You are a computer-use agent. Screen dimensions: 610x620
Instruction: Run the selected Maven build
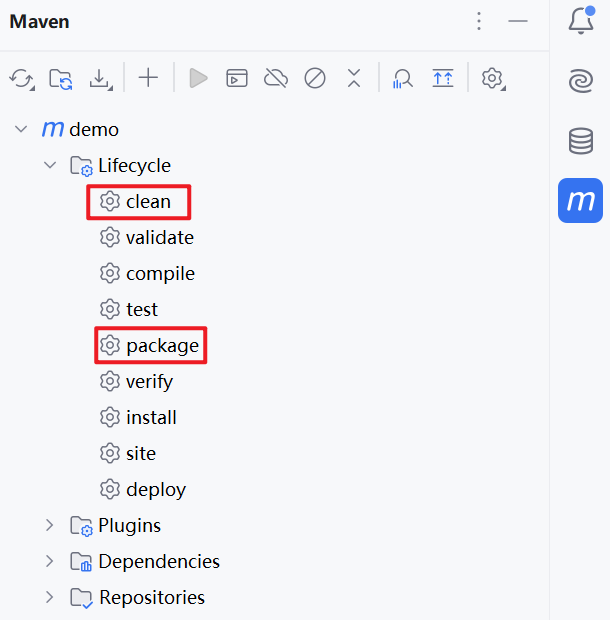(198, 78)
